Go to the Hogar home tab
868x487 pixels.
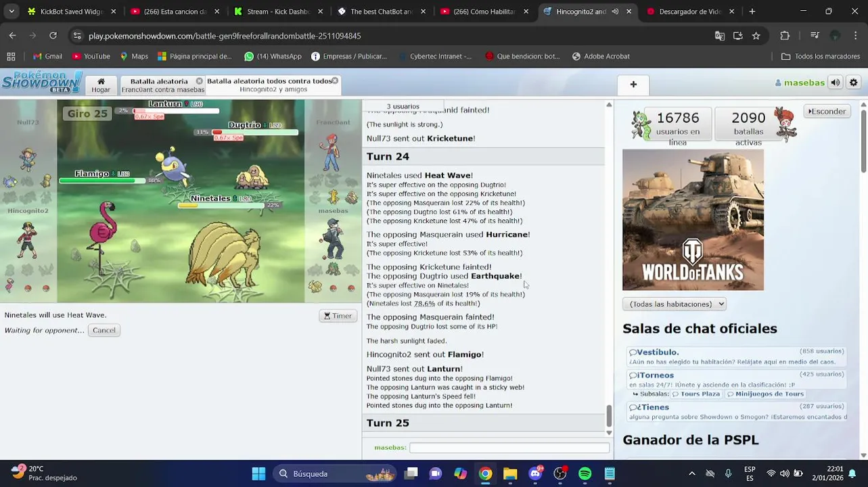[x=101, y=85]
